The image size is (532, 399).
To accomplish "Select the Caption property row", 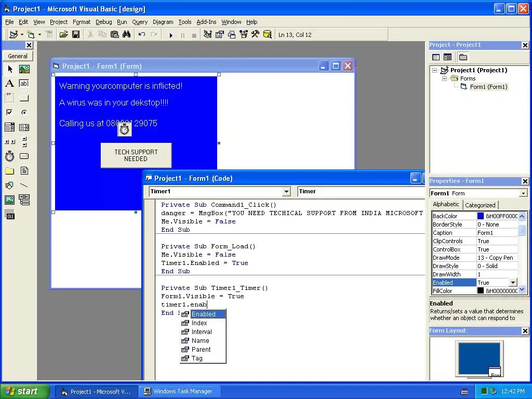I will (x=475, y=233).
